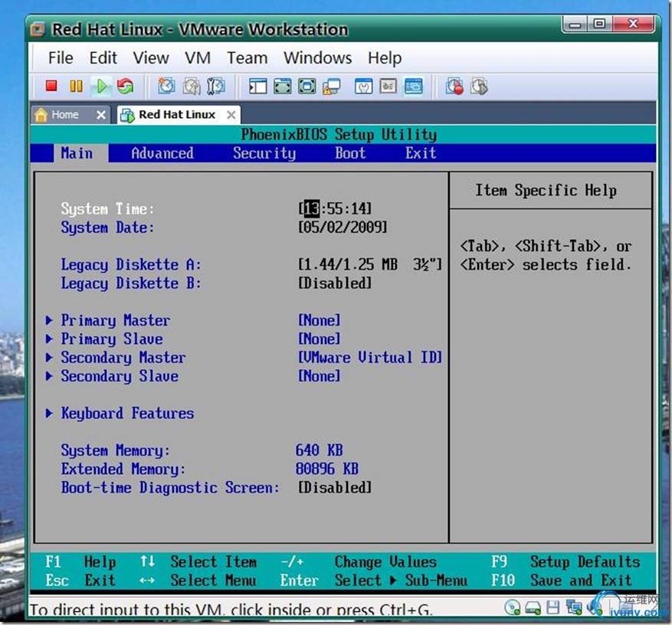Expand the Secondary Master submenu arrow
This screenshot has height=625, width=672.
click(49, 357)
